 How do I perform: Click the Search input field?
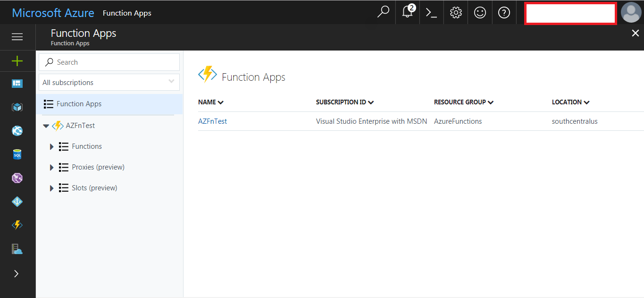click(109, 62)
